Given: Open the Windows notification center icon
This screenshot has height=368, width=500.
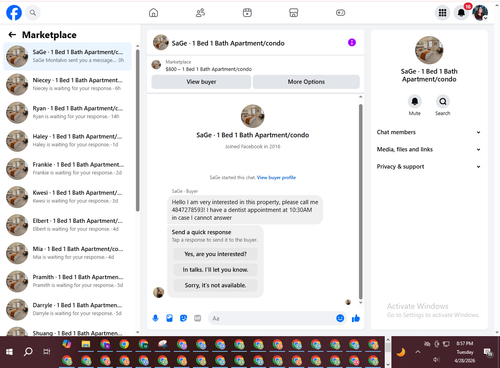Looking at the screenshot, I should coord(488,352).
